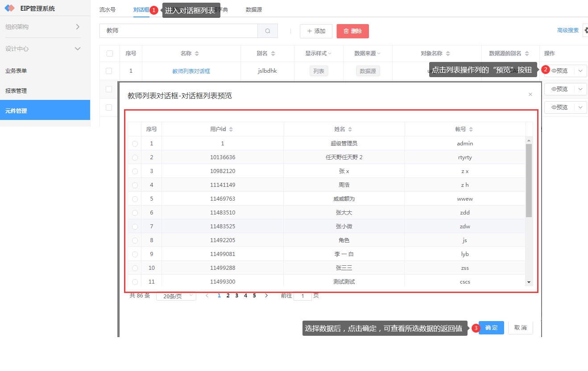Click sort icon on 别名 column

coord(273,54)
